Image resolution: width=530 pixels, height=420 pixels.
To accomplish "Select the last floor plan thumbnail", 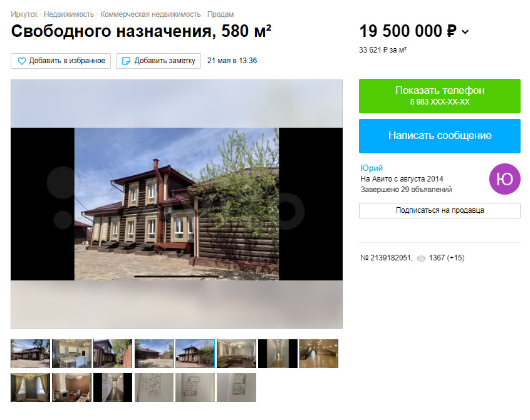I will point(237,387).
